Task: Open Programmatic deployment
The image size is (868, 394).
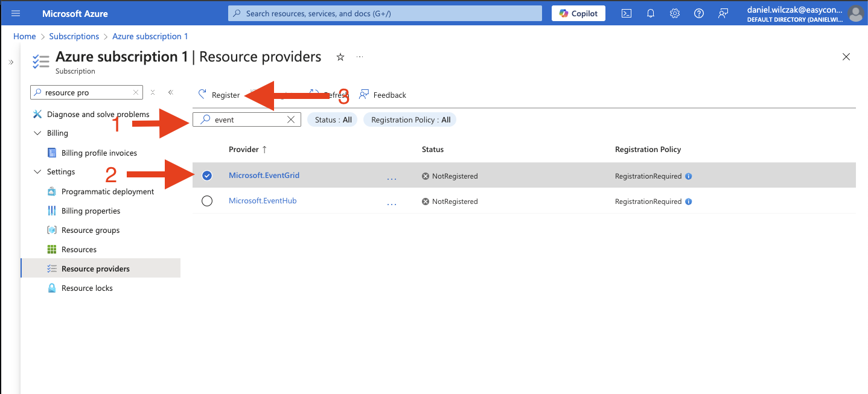Action: [107, 191]
